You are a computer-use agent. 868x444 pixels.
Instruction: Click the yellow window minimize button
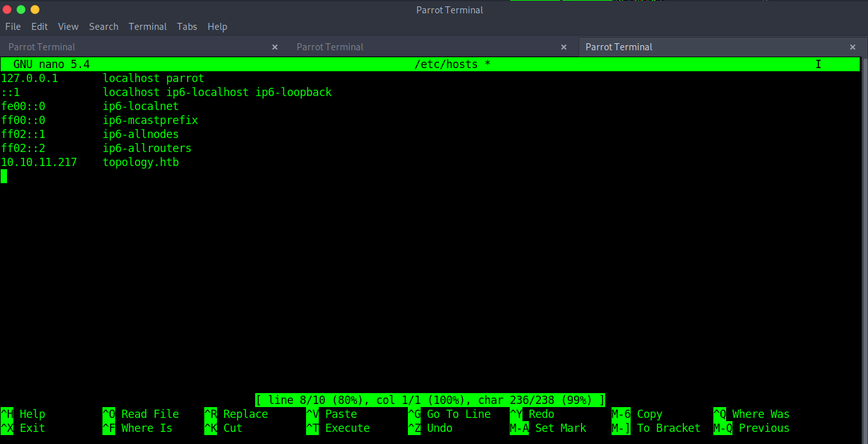35,10
